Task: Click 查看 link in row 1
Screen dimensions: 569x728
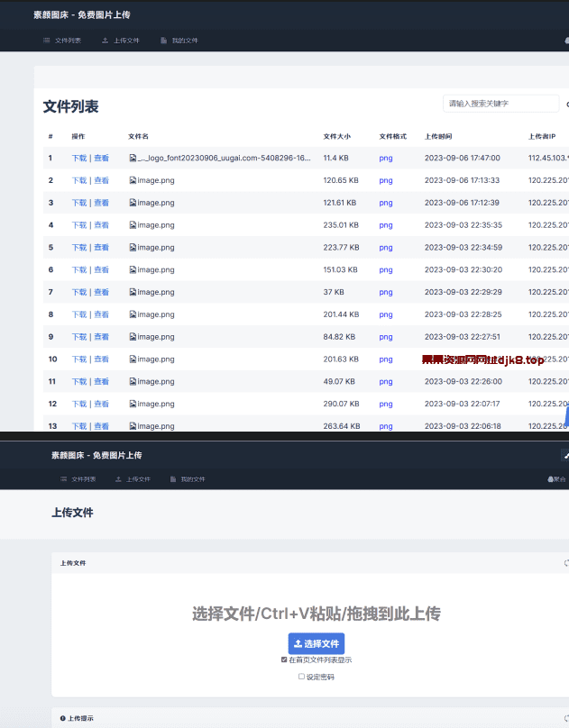Action: pos(101,158)
